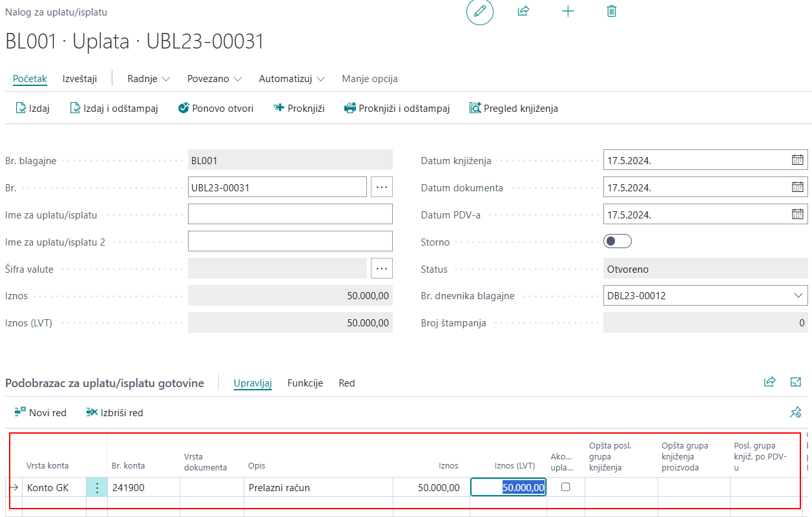Click Opšta posl. grupa knjiženja column header
The width and height of the screenshot is (812, 517).
pos(610,456)
